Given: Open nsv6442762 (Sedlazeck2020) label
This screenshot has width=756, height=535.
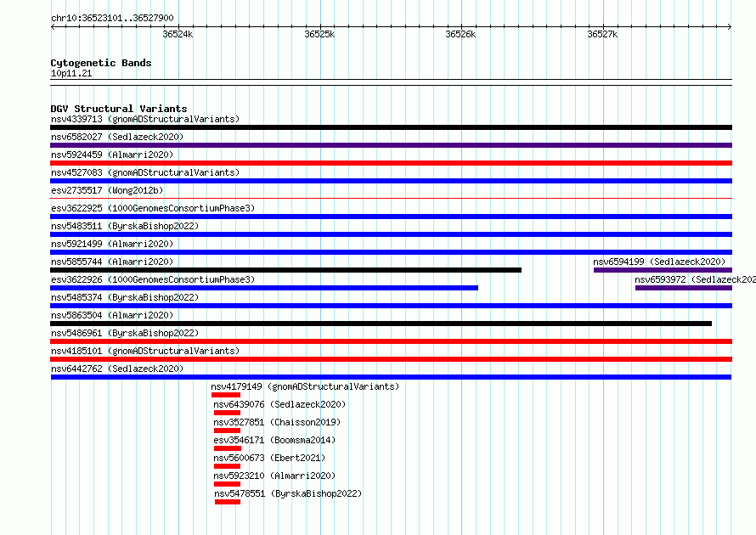Looking at the screenshot, I should (117, 369).
